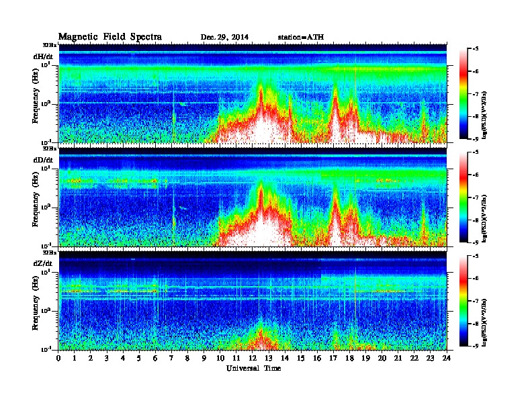
Task: Click the color scale bar beside dH/dt panel
Action: 463,94
